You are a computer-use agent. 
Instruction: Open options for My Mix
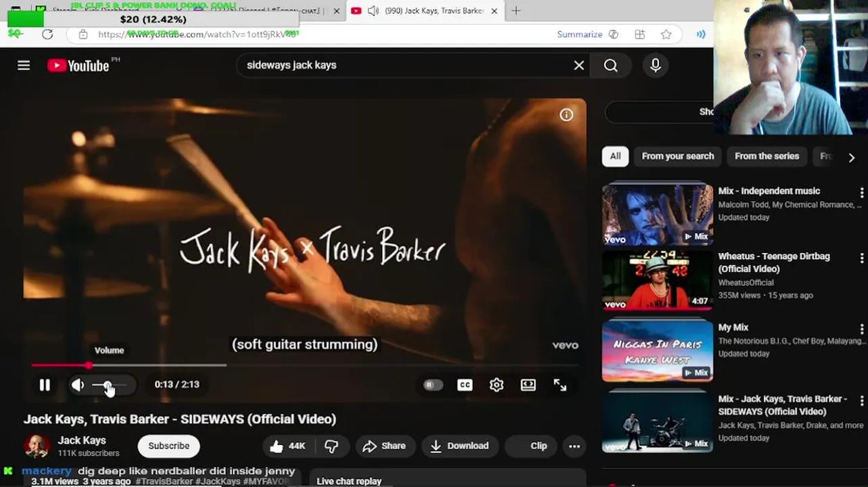[x=861, y=329]
